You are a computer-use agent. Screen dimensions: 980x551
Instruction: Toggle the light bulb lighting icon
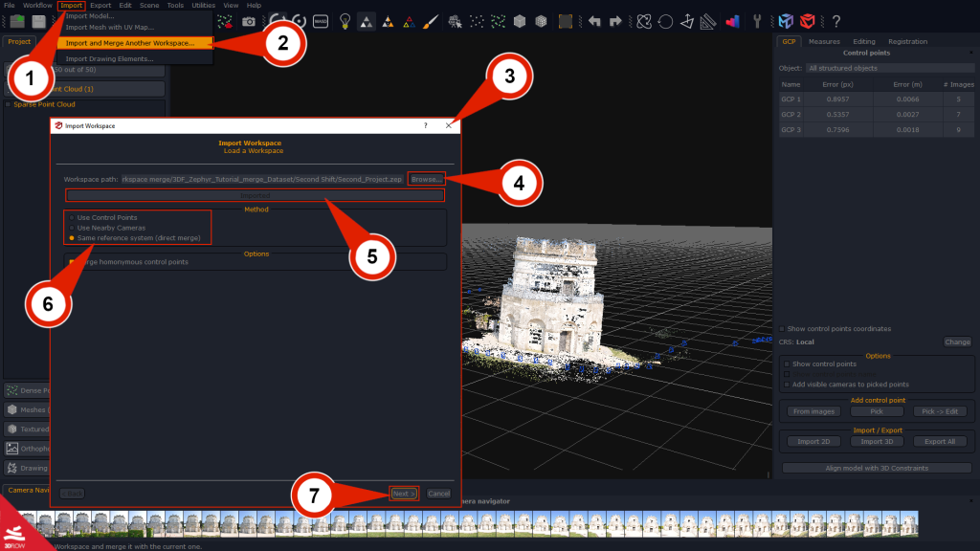click(x=345, y=21)
